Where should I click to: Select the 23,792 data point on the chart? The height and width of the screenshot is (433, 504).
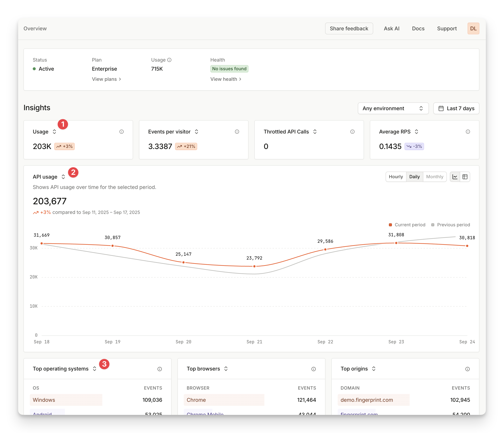coord(254,266)
